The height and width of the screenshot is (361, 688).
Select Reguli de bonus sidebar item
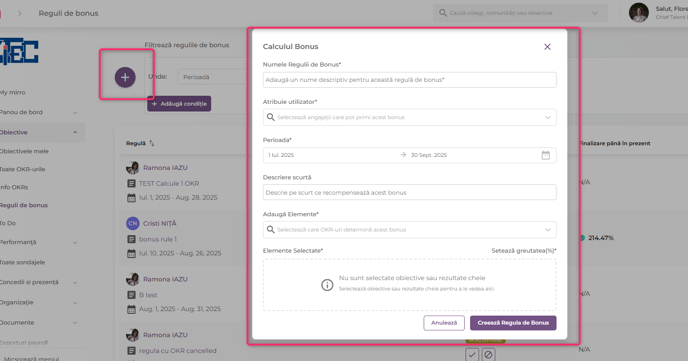pyautogui.click(x=24, y=205)
